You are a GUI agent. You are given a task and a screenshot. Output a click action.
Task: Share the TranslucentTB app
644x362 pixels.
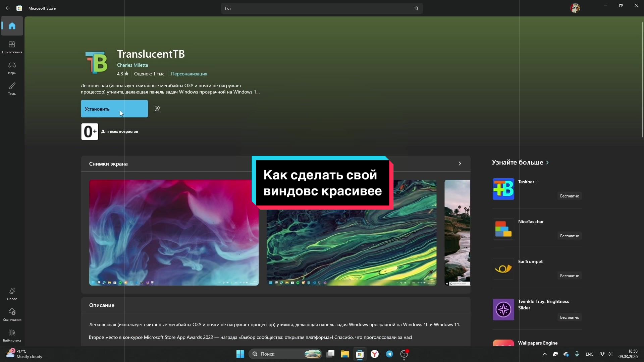point(157,109)
